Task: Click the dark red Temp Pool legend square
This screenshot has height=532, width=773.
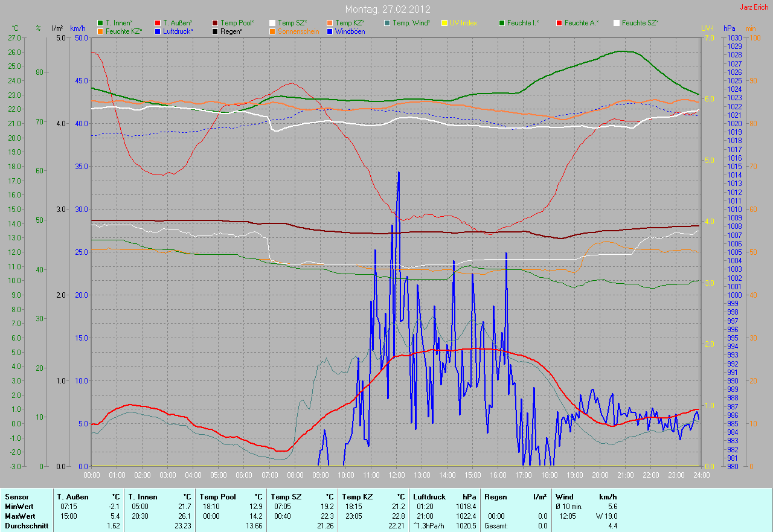Action: tap(215, 23)
